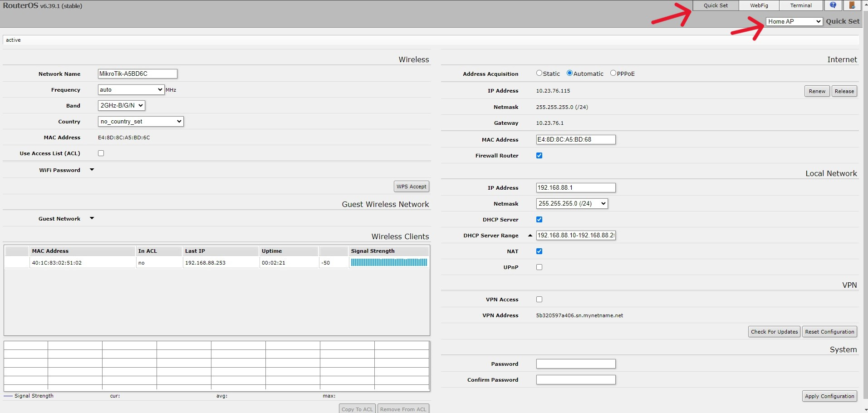Collapse the DHCP Server Range arrow
Screen dimensions: 868x413
click(x=530, y=236)
